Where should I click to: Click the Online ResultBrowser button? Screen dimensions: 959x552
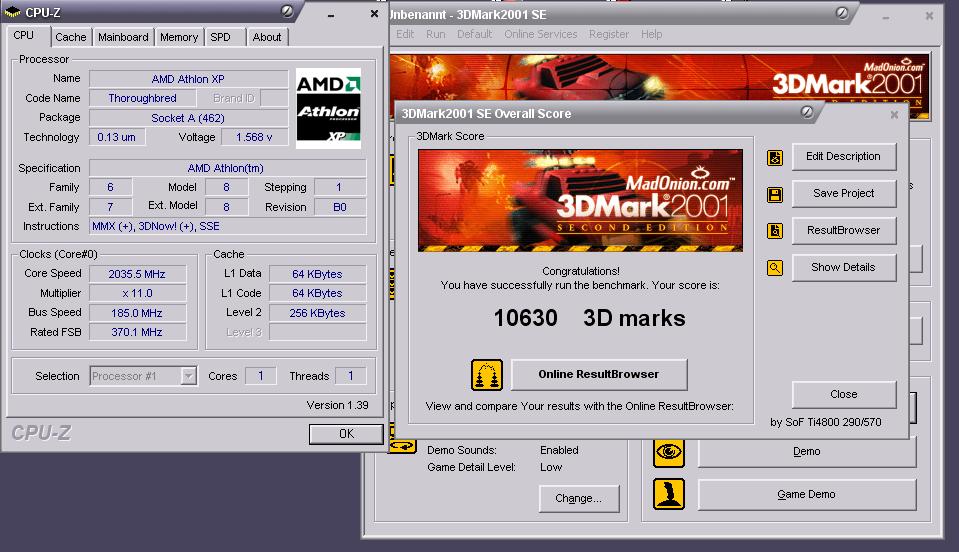click(x=599, y=374)
